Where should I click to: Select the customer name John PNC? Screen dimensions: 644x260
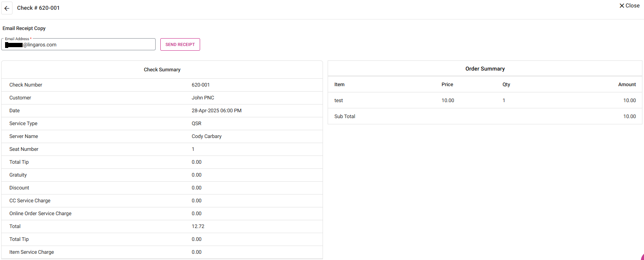click(x=203, y=98)
